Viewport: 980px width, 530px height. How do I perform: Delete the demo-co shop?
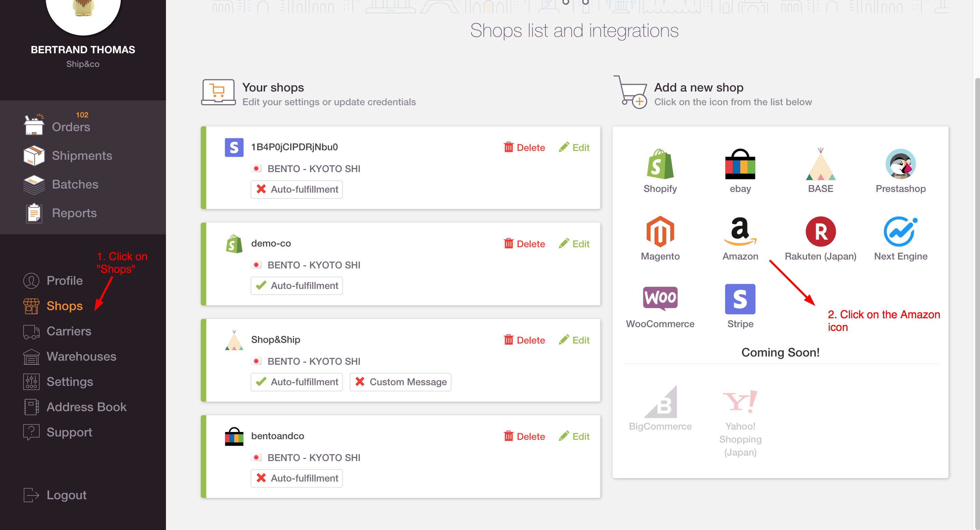524,243
